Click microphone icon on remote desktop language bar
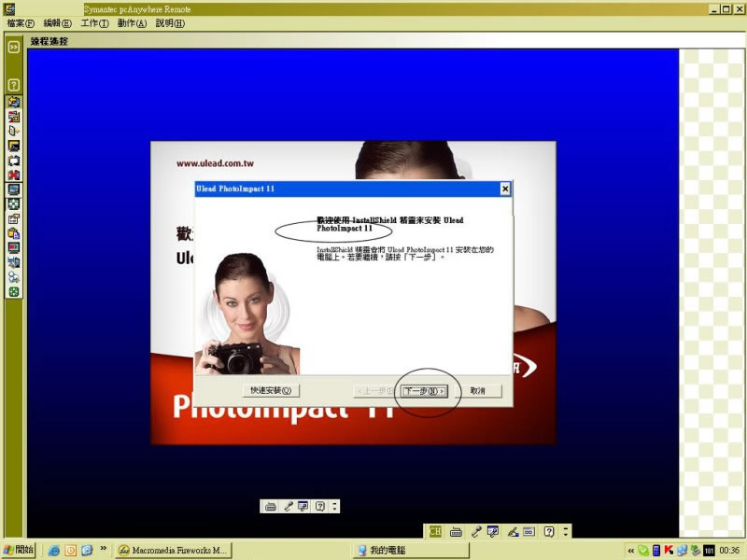The width and height of the screenshot is (747, 560). tap(288, 506)
